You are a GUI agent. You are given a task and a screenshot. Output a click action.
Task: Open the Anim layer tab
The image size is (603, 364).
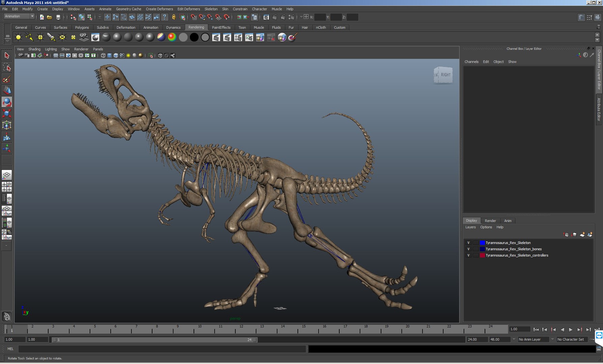[x=508, y=221]
